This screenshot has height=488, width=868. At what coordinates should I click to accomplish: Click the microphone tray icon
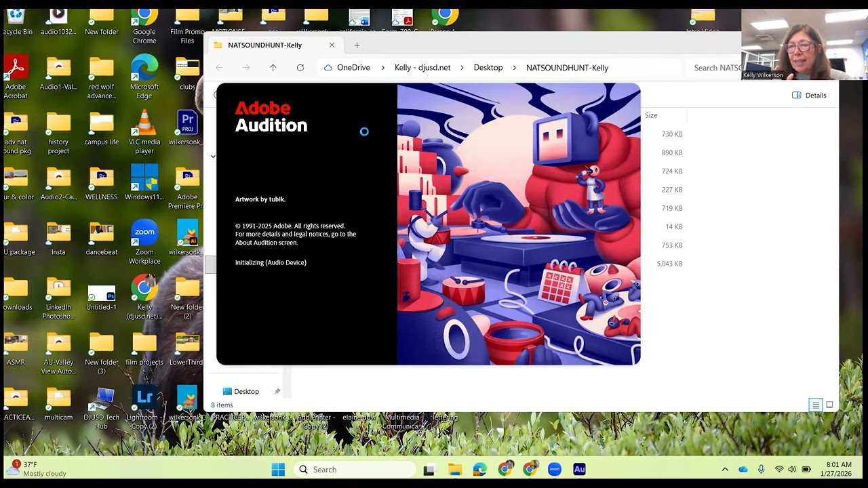[x=761, y=469]
